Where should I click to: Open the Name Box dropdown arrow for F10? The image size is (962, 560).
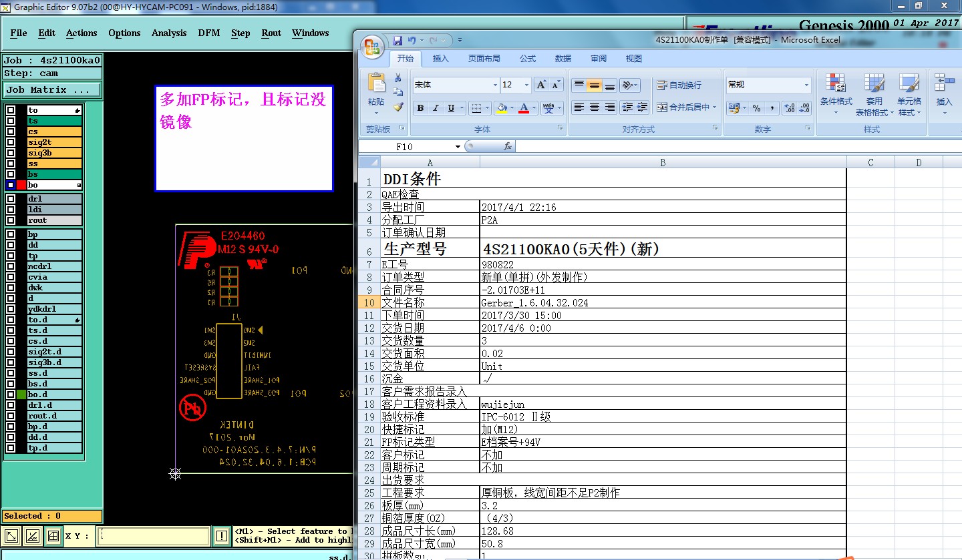(458, 147)
